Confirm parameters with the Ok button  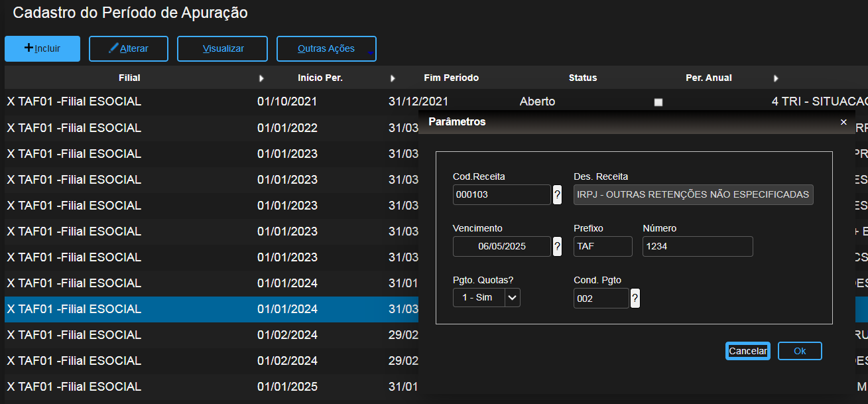(800, 351)
